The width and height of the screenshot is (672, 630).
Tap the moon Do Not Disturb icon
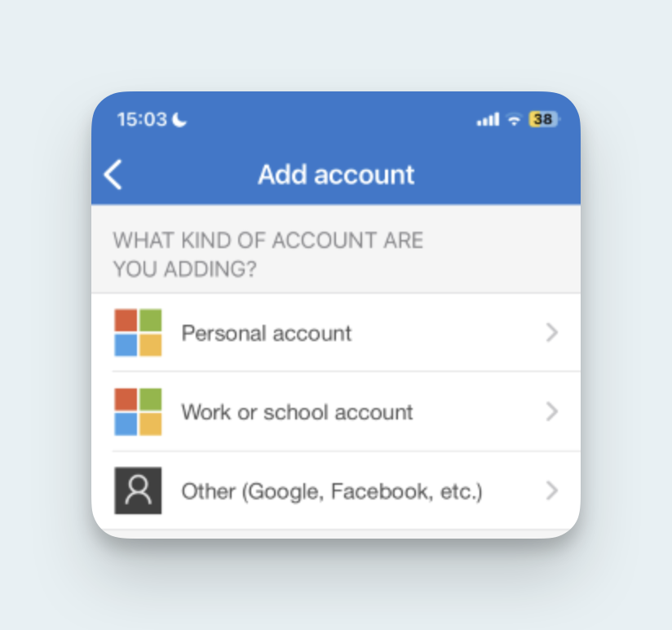[179, 120]
